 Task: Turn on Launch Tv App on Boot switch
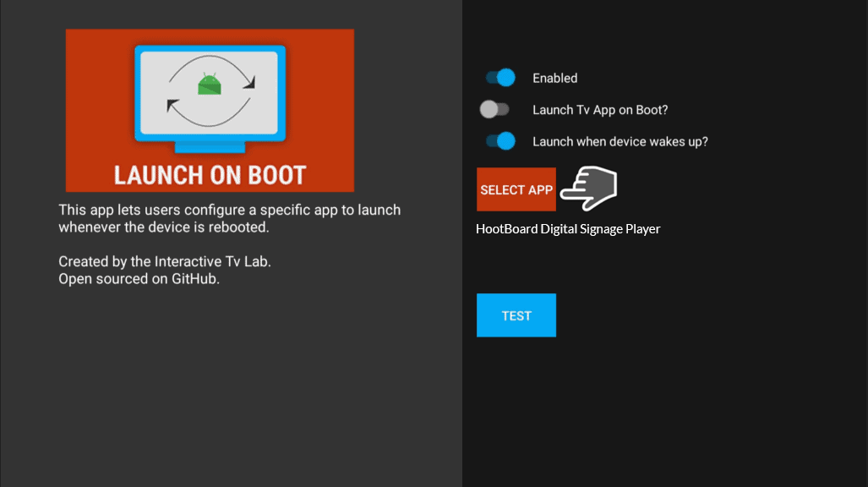pyautogui.click(x=494, y=110)
